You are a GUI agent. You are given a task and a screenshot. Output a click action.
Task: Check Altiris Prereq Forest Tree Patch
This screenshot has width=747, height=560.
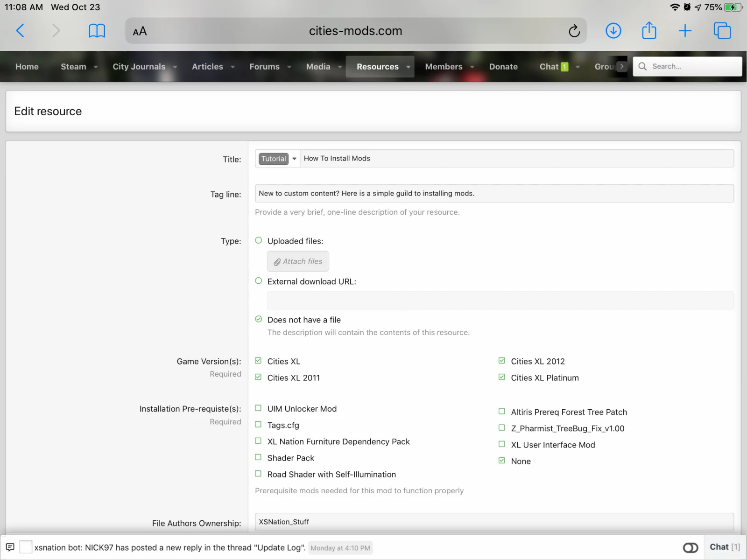pyautogui.click(x=502, y=412)
